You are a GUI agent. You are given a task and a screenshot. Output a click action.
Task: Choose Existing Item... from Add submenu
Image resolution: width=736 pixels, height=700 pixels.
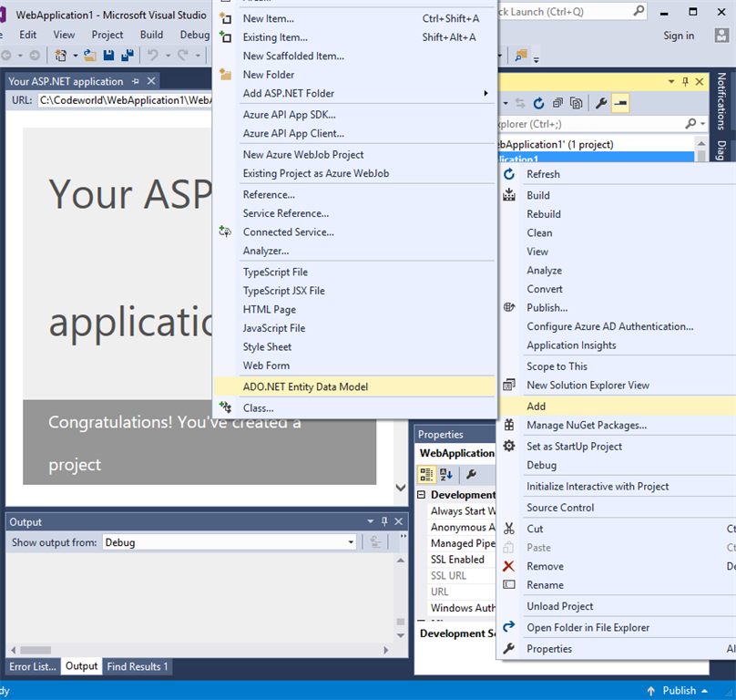354,37
